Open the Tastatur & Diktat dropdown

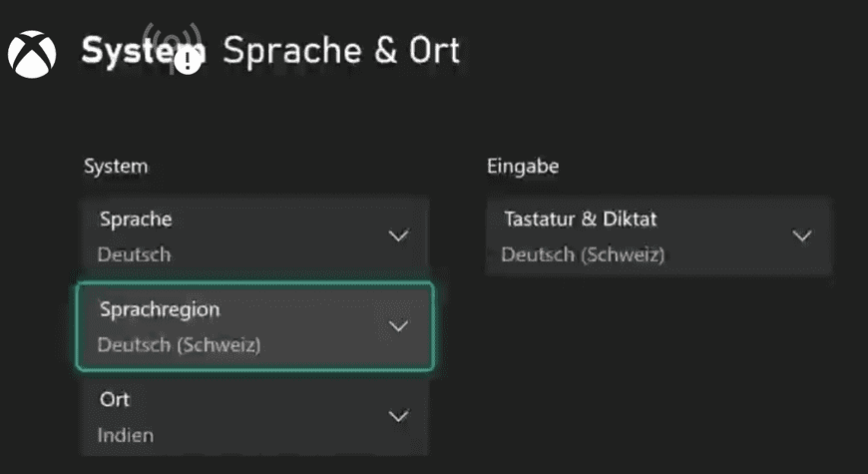coord(580,219)
